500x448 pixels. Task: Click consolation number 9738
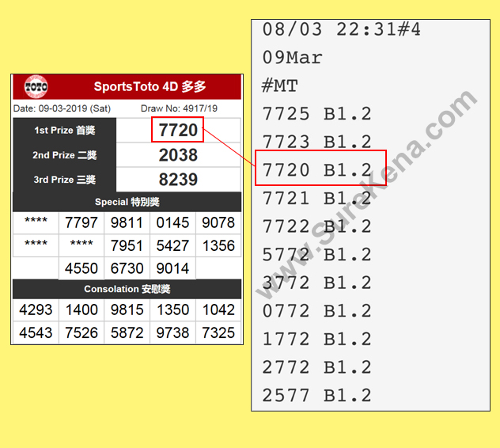click(172, 332)
